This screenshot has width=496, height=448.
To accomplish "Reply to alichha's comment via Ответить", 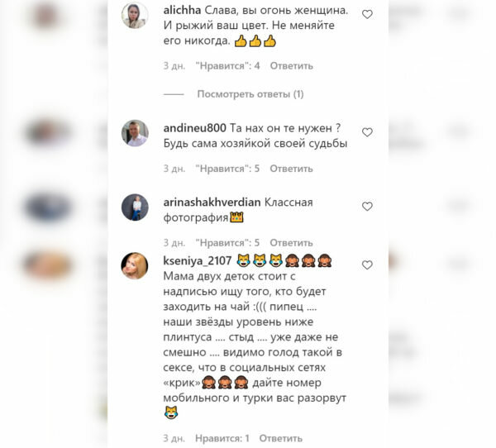I will point(291,66).
